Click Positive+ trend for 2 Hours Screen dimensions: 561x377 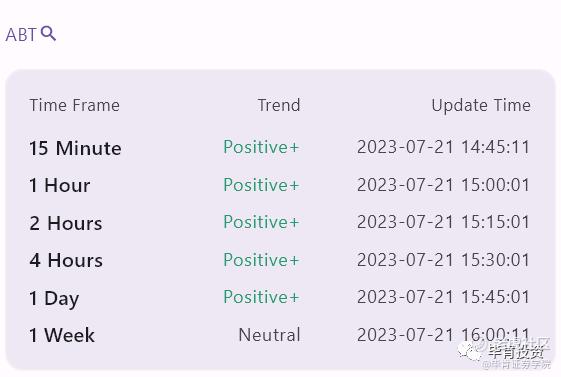point(261,222)
